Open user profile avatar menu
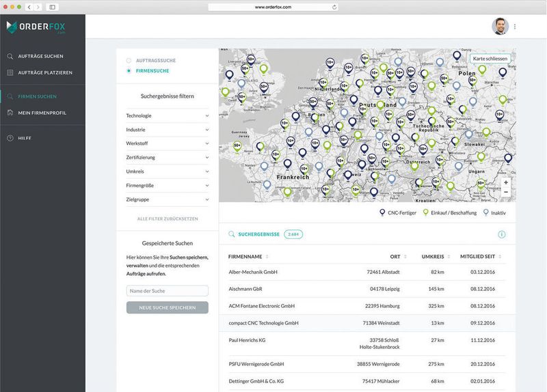 (x=501, y=27)
